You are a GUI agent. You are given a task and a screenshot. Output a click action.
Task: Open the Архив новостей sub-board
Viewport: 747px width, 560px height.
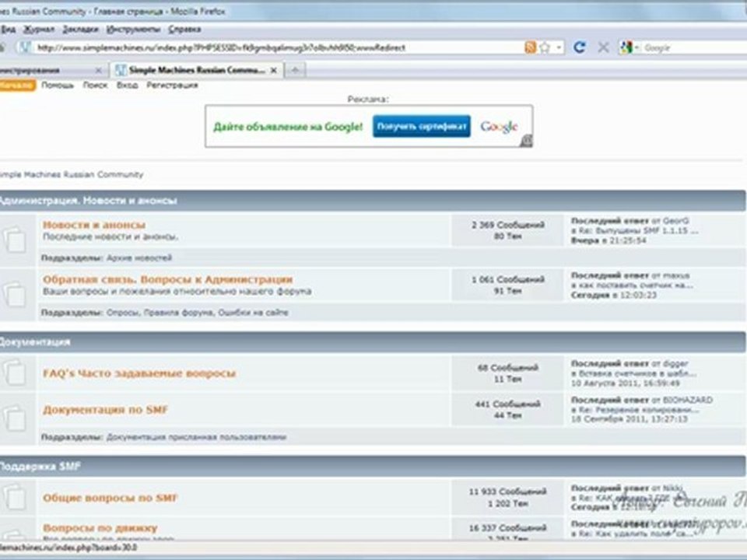(139, 257)
